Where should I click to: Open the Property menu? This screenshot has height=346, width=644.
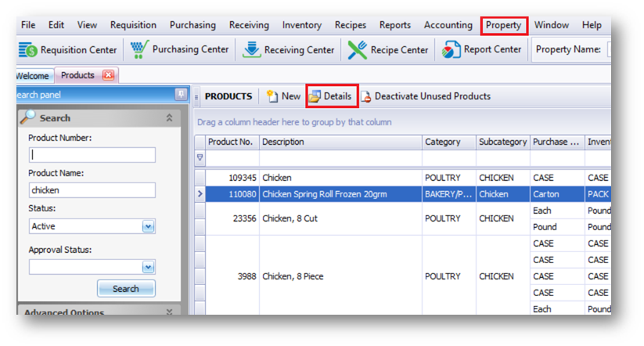point(503,25)
